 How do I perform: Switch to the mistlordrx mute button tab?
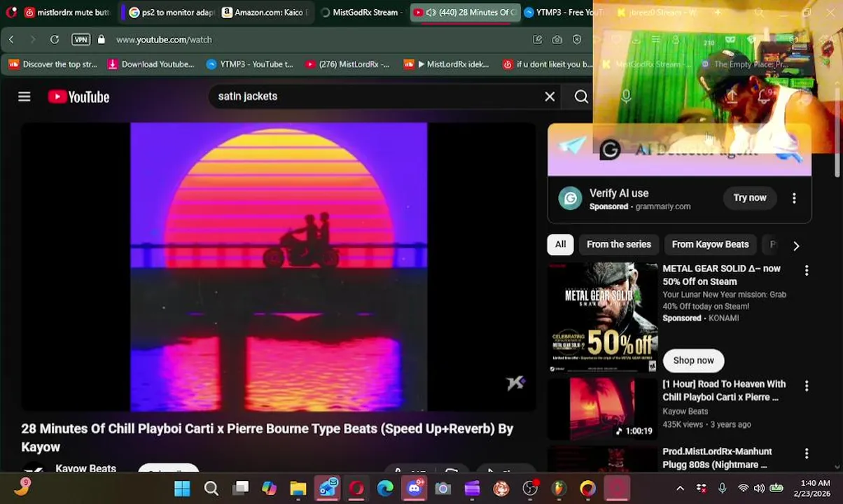[x=67, y=12]
